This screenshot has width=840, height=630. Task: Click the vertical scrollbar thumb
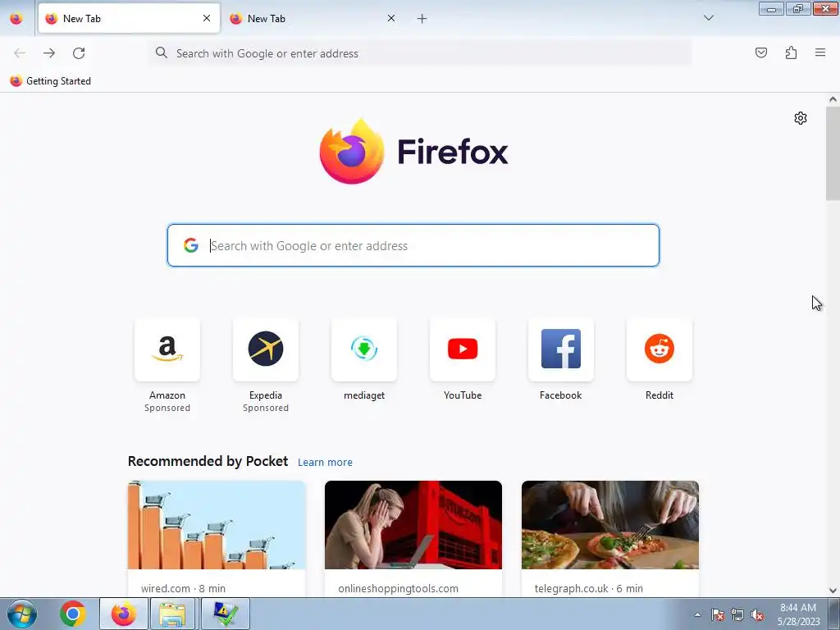[x=833, y=153]
